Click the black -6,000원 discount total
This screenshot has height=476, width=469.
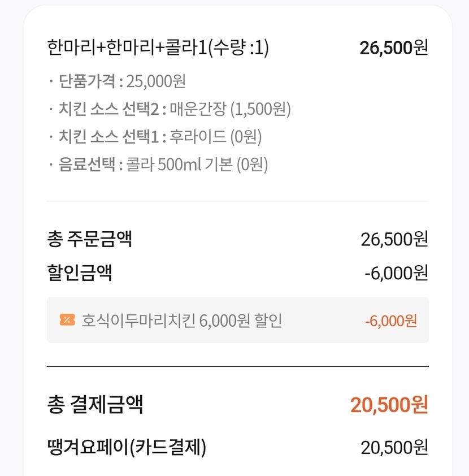(x=396, y=272)
